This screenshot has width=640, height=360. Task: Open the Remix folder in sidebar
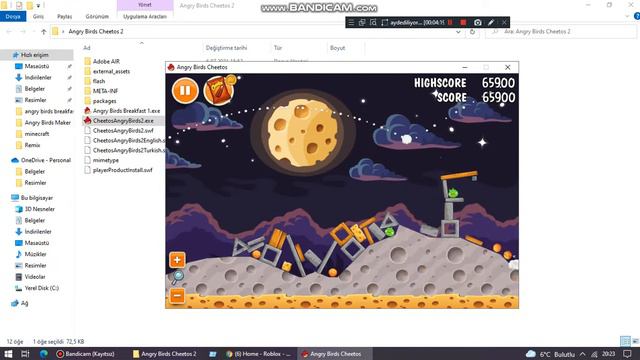[x=32, y=145]
